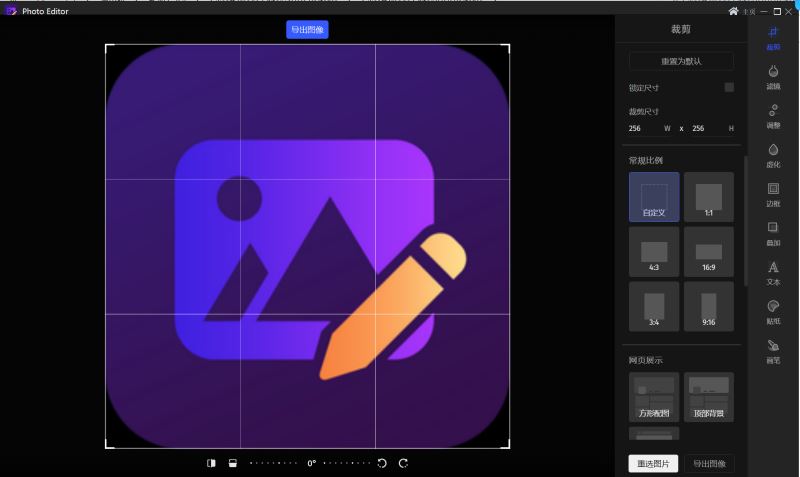The height and width of the screenshot is (477, 800).
Task: Select the 顶部背景 web preset
Action: point(709,397)
